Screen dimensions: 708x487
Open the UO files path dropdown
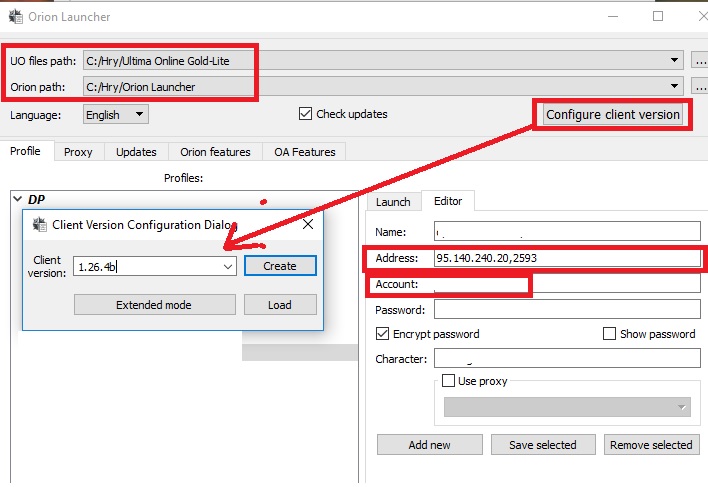point(675,61)
